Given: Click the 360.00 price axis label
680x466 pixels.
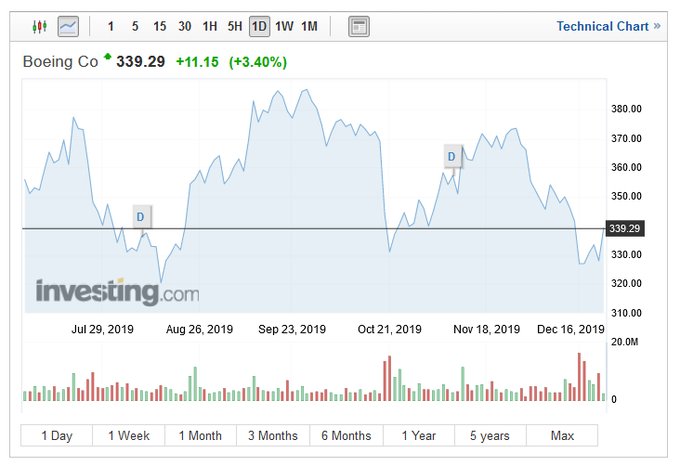Looking at the screenshot, I should tap(626, 167).
